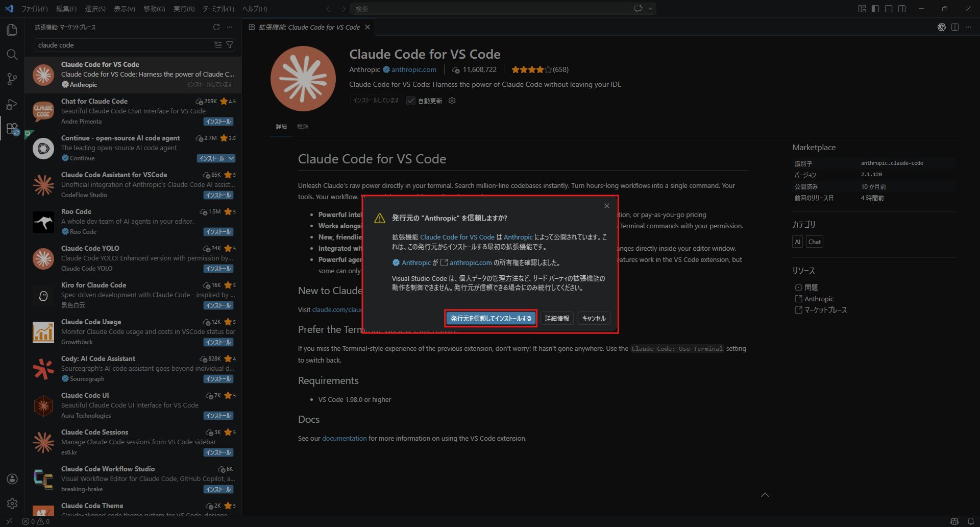The width and height of the screenshot is (980, 527).
Task: Toggle the primary sidebar layout button
Action: pos(875,9)
